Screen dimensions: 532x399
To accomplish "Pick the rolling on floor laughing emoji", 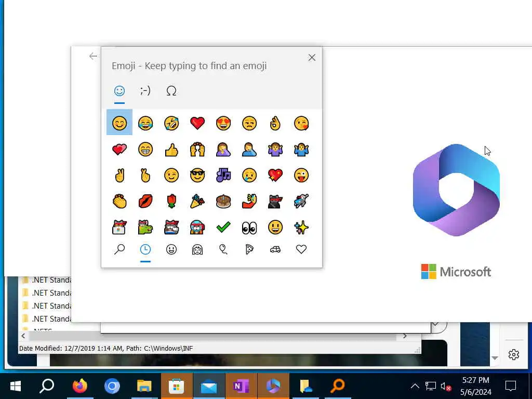I will pyautogui.click(x=171, y=123).
